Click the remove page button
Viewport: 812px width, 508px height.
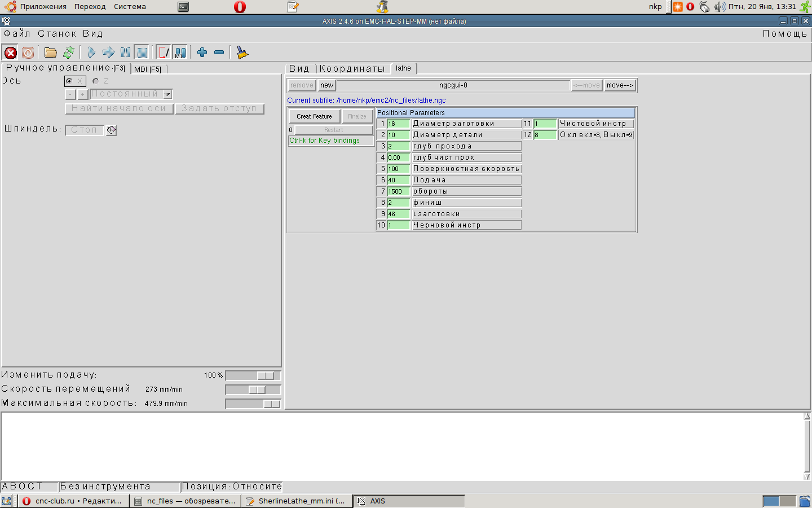click(302, 85)
